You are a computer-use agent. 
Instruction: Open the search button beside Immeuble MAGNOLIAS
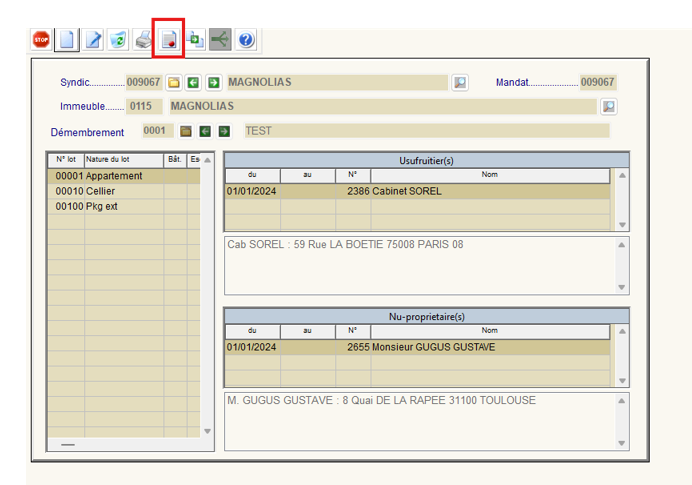coord(608,106)
